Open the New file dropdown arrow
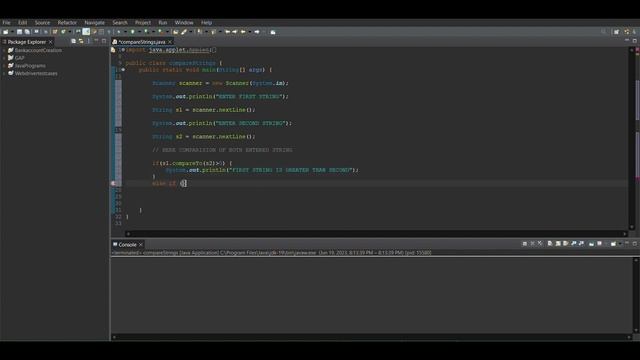This screenshot has height=360, width=640. click(12, 32)
